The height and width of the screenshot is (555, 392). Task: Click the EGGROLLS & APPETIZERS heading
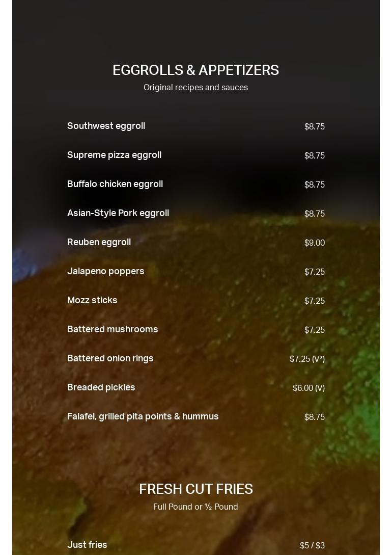click(x=196, y=70)
